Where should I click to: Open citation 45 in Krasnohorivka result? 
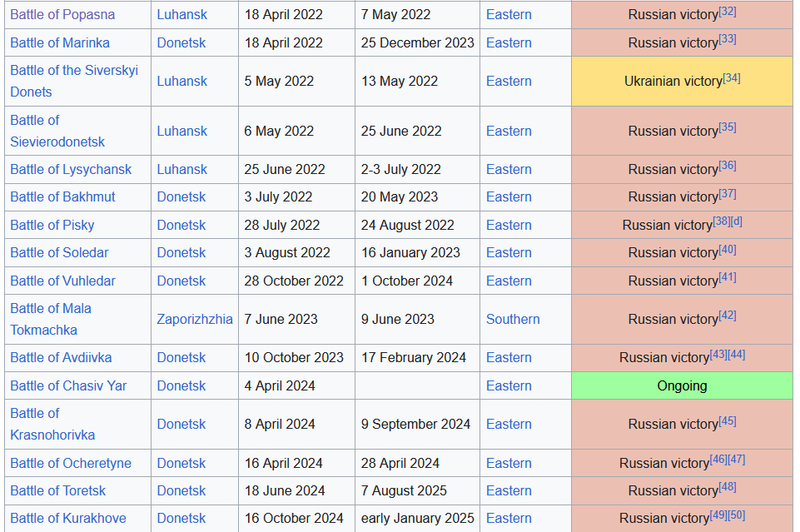tap(728, 420)
